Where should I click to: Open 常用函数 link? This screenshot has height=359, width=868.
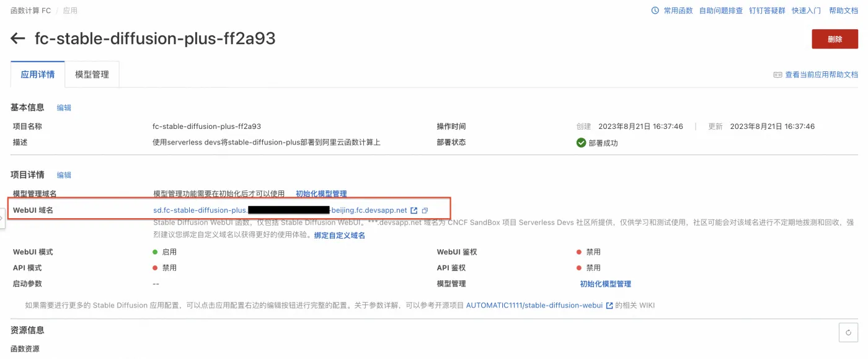pos(678,11)
